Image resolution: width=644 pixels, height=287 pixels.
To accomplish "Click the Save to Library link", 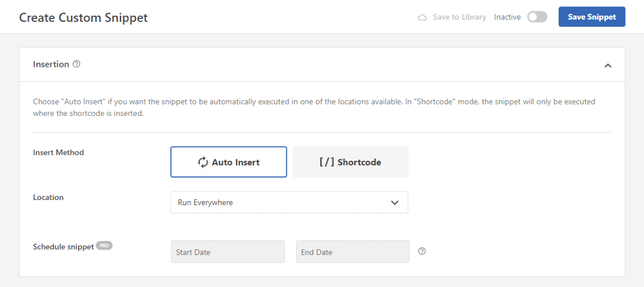I will [459, 17].
